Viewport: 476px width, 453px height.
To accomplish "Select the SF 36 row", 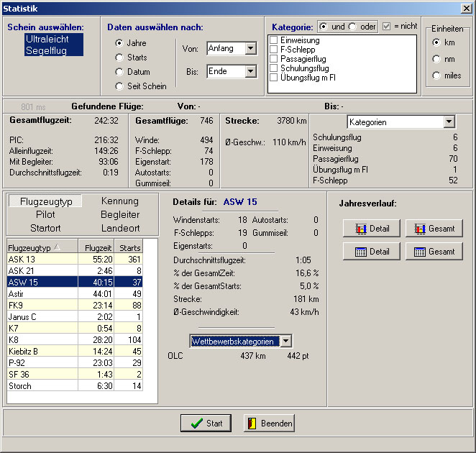I will pos(75,375).
